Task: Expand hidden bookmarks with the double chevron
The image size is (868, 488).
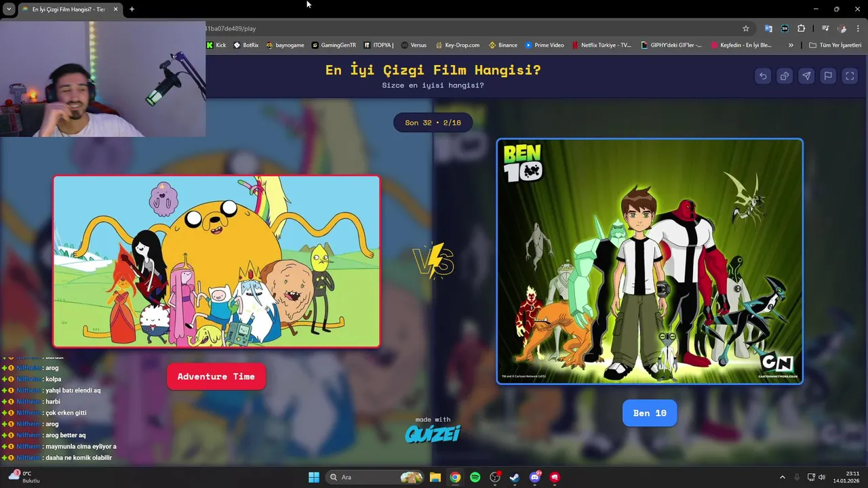Action: tap(791, 45)
